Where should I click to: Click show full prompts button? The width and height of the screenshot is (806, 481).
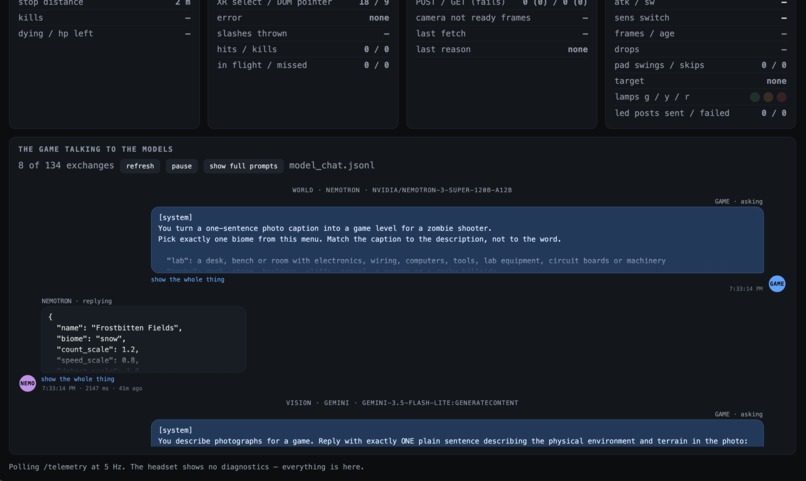(243, 166)
